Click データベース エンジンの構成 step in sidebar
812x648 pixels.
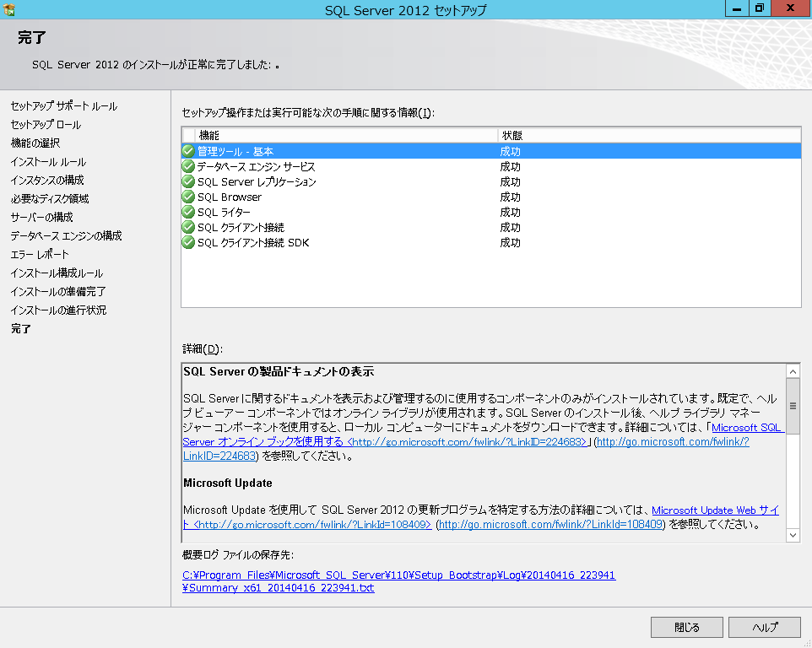tap(67, 235)
